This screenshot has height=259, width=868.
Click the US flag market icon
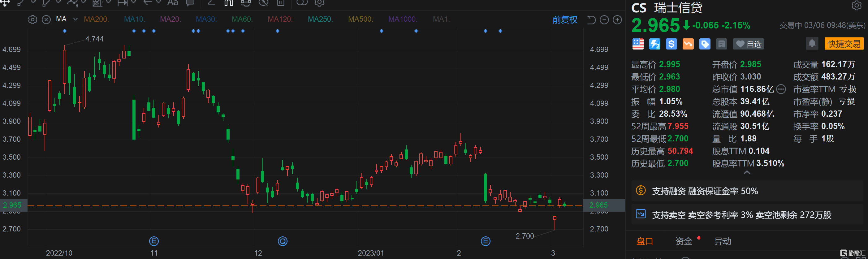pyautogui.click(x=637, y=44)
